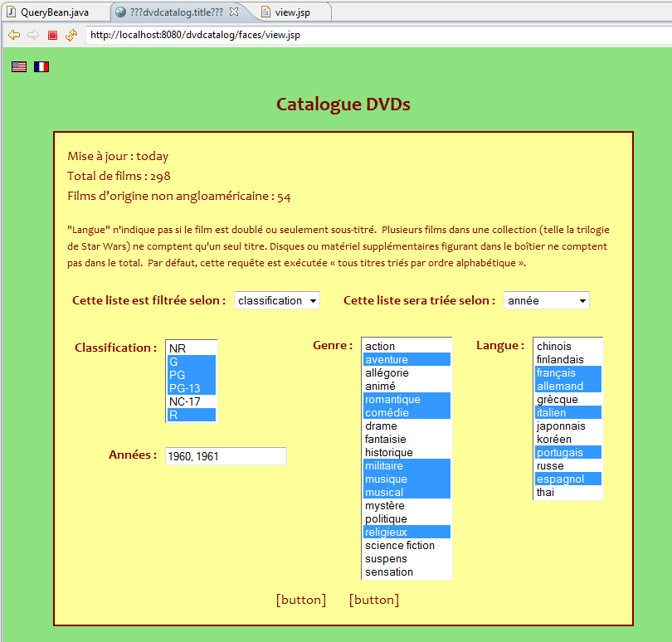
Task: Select japonnais in Langue list
Action: [x=568, y=426]
